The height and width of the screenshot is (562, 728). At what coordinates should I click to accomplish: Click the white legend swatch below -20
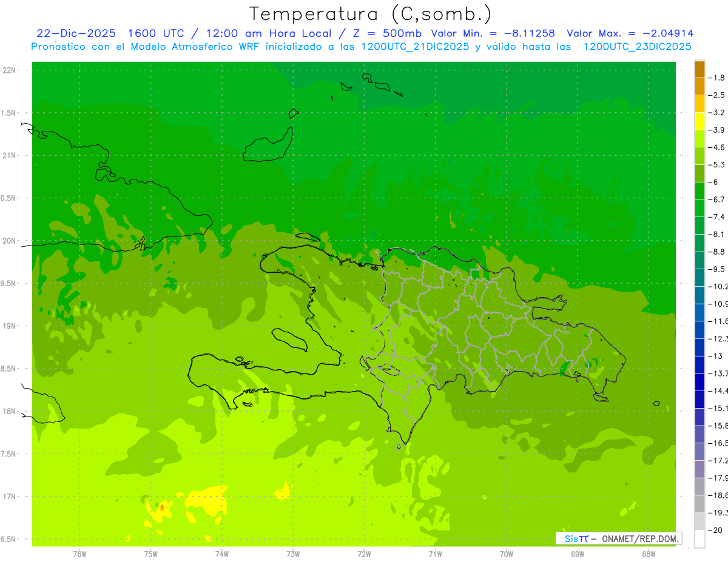click(x=699, y=539)
